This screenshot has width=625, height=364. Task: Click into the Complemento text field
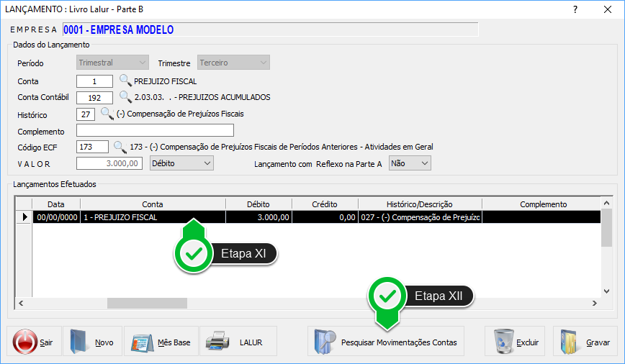coord(155,130)
